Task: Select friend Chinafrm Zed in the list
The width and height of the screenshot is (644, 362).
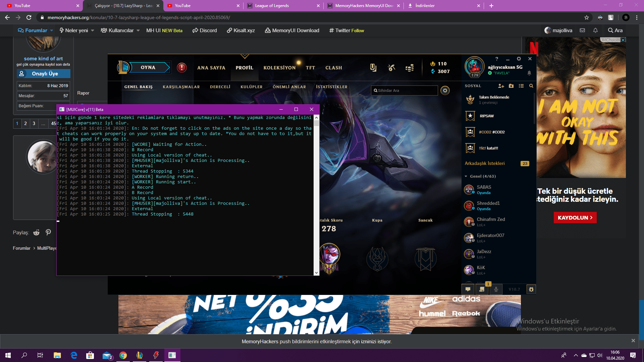Action: pyautogui.click(x=498, y=222)
